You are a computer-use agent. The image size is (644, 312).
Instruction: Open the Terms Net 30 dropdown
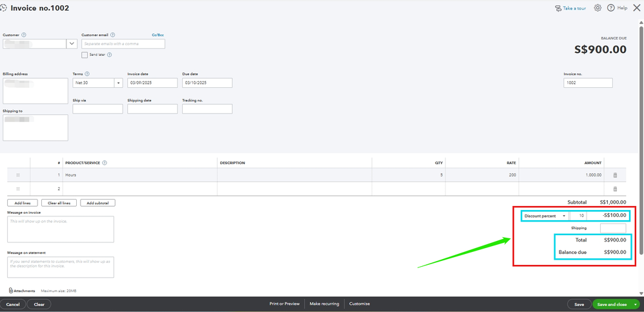coord(118,83)
